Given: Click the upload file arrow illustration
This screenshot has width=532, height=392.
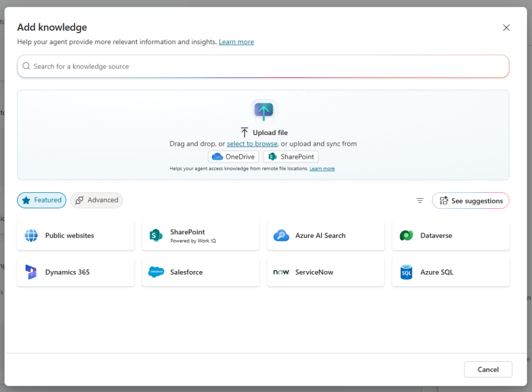Looking at the screenshot, I should [263, 111].
